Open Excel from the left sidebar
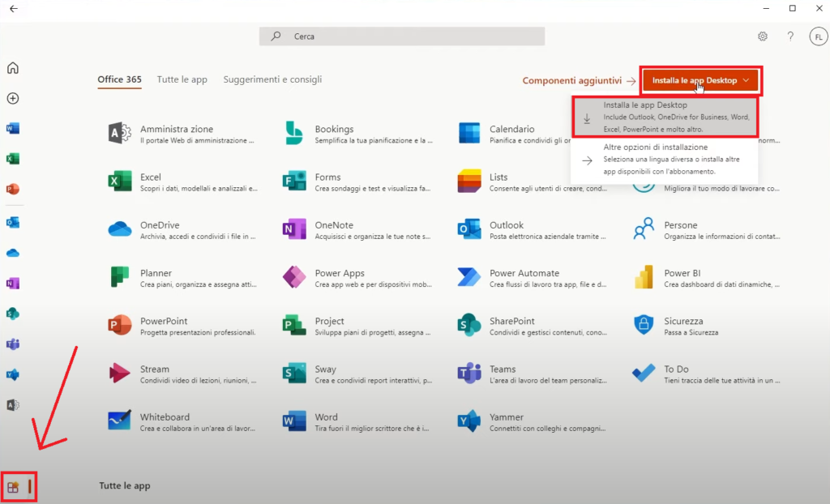Viewport: 830px width, 504px height. [13, 158]
